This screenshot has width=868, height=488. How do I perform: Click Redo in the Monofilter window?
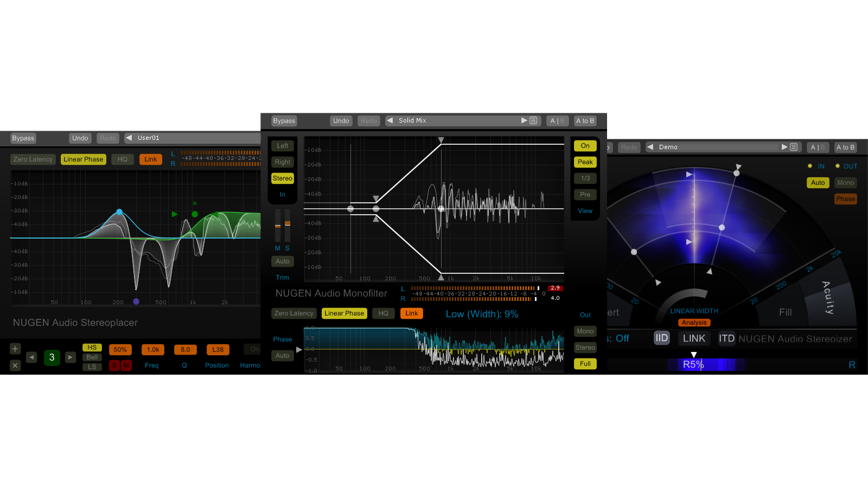click(369, 121)
